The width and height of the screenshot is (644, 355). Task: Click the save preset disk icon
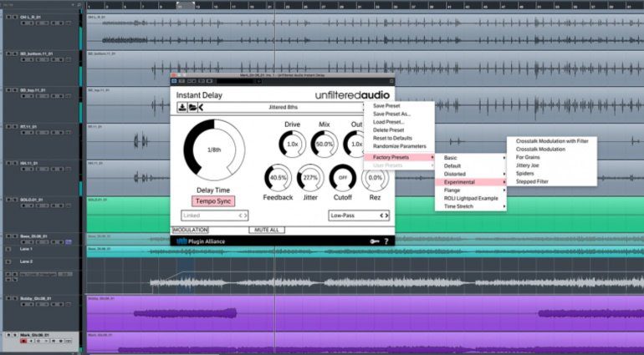(181, 107)
